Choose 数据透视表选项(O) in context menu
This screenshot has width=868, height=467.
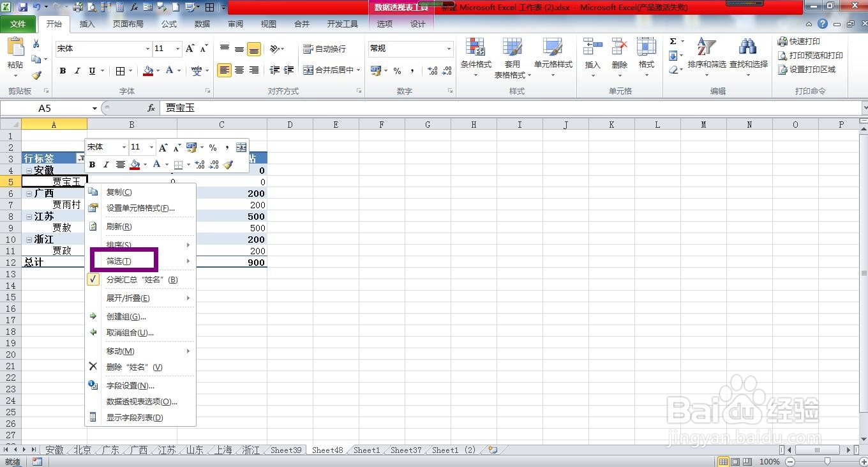tap(140, 401)
